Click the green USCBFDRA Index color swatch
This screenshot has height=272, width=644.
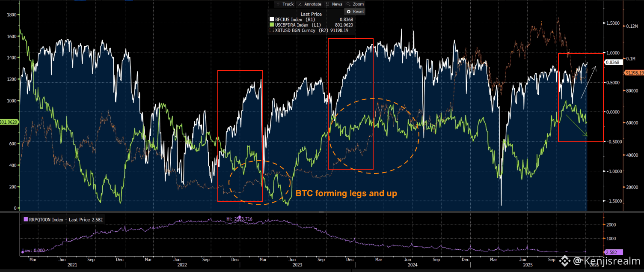272,25
